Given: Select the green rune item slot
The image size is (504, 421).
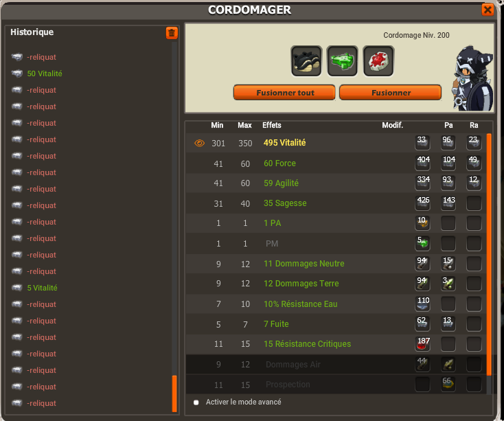Looking at the screenshot, I should [x=343, y=61].
